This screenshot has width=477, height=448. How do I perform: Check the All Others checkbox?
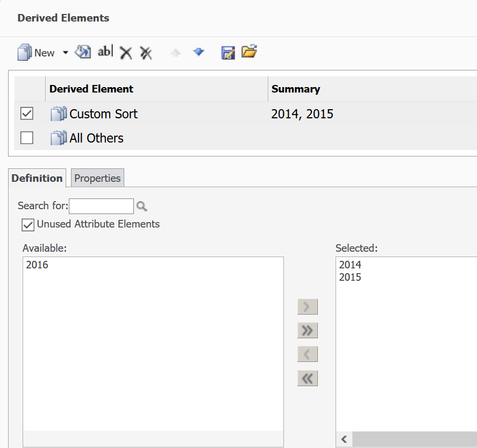(x=27, y=138)
